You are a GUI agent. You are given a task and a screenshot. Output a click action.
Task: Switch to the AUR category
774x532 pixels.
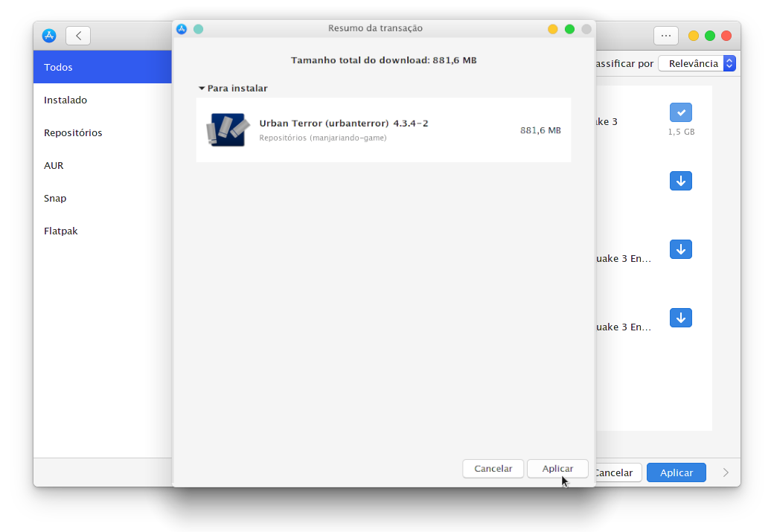(54, 165)
